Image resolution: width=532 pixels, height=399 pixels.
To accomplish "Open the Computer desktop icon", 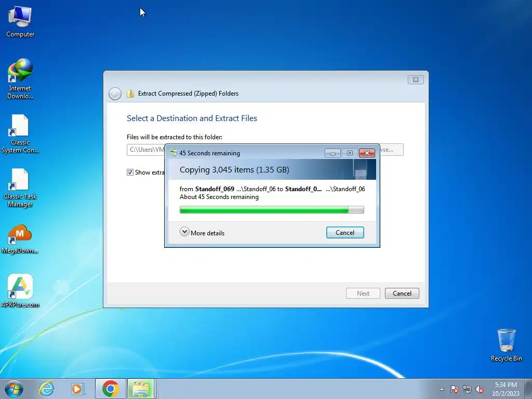I will click(20, 22).
